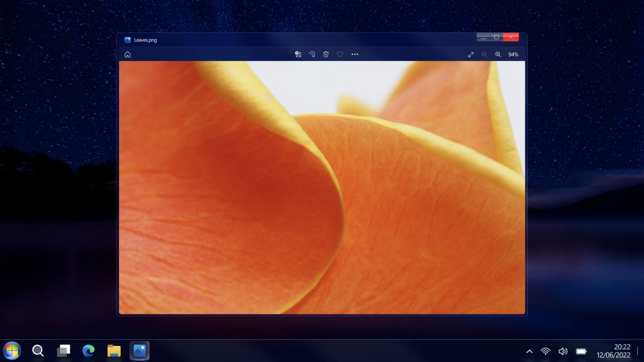
Task: Delete the image with trash icon
Action: point(326,54)
